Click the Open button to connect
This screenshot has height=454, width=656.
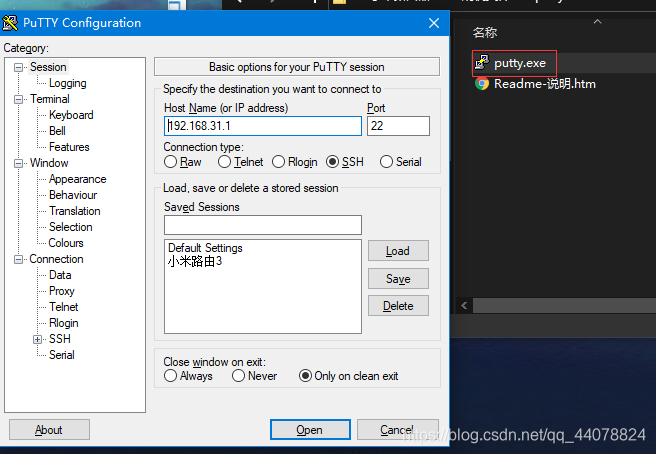click(x=310, y=430)
